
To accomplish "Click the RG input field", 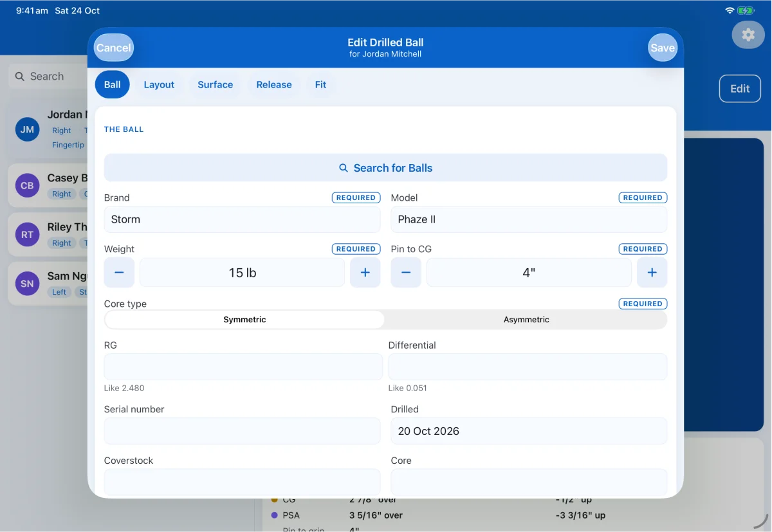I will tap(243, 367).
